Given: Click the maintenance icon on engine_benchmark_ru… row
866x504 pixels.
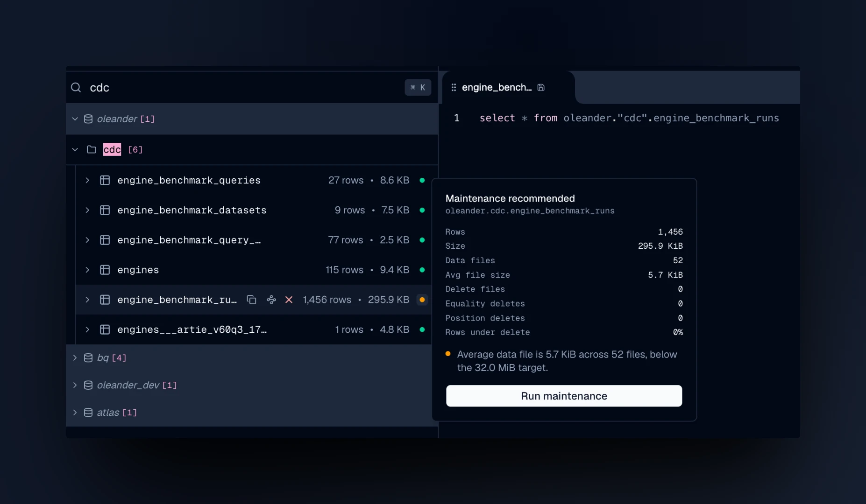Looking at the screenshot, I should pyautogui.click(x=271, y=300).
